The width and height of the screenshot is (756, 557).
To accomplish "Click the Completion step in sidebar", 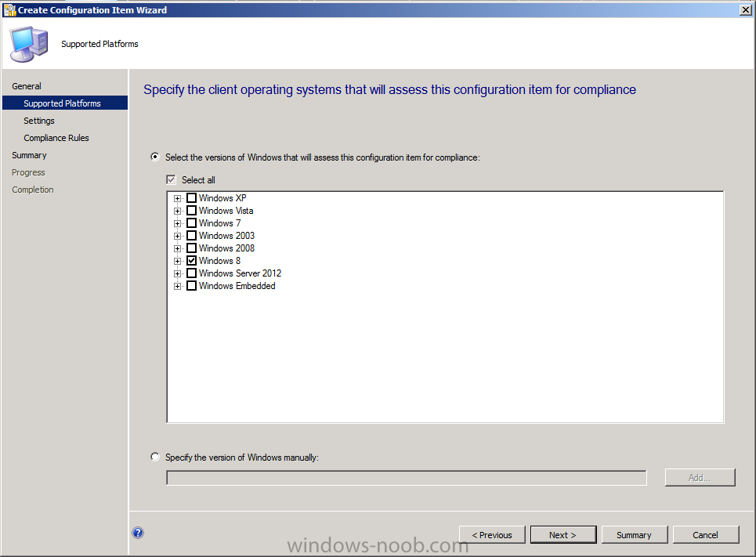I will tap(33, 190).
